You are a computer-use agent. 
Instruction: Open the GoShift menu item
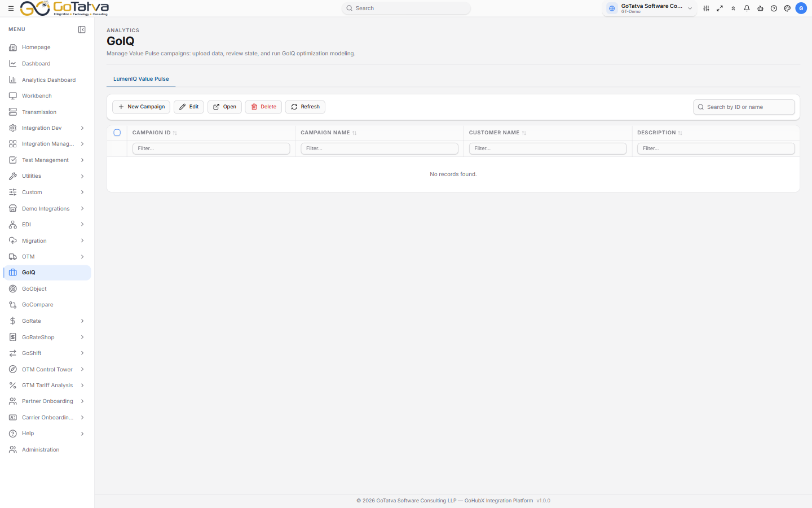pyautogui.click(x=47, y=353)
